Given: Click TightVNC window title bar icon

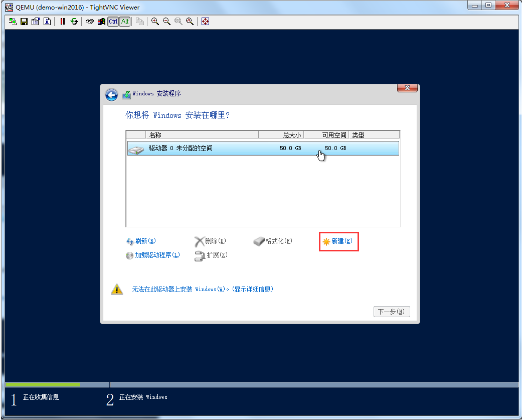Looking at the screenshot, I should [x=9, y=8].
